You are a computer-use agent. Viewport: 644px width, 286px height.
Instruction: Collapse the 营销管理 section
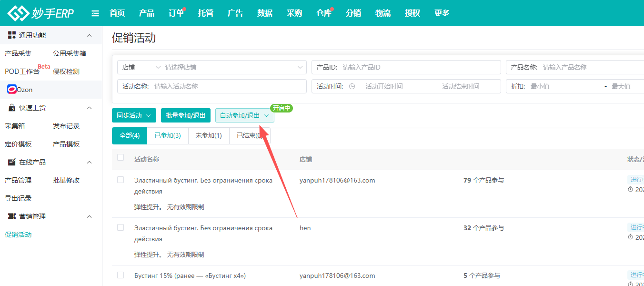tap(89, 216)
